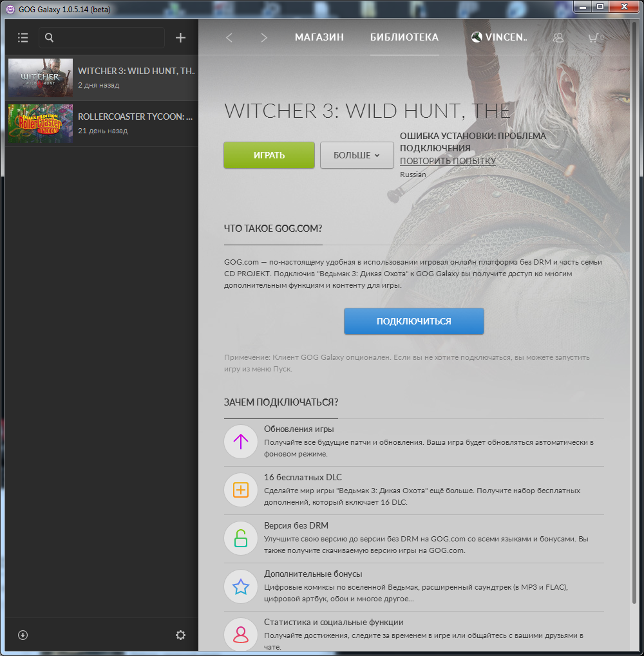Click ПОВТОРИТЬ ПОПЫТКУ retry link
The width and height of the screenshot is (644, 656).
click(448, 161)
